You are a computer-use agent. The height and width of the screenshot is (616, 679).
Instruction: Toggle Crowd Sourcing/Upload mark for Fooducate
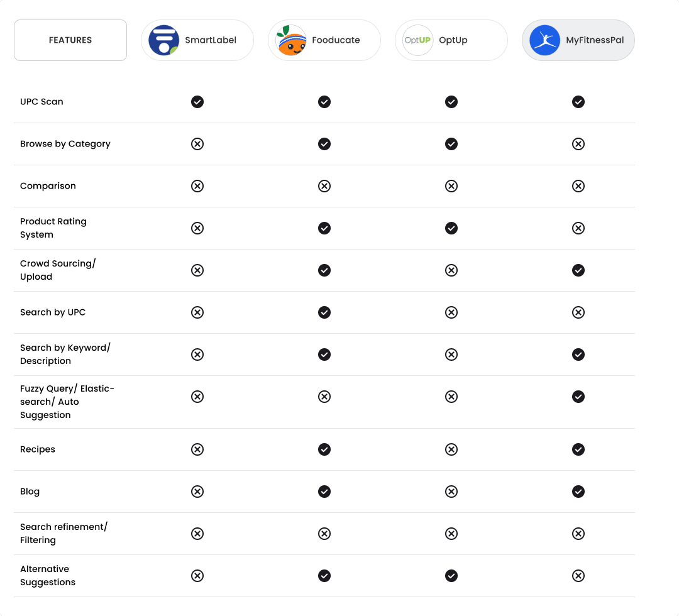[x=324, y=270]
